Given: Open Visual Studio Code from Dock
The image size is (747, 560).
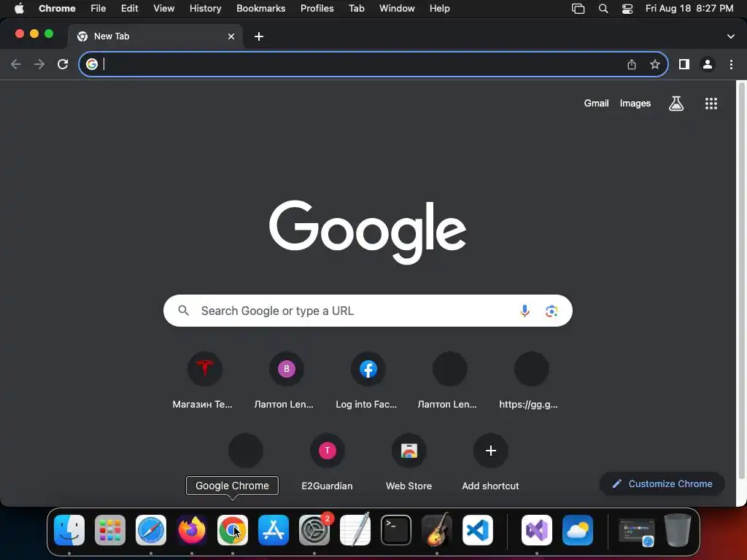Looking at the screenshot, I should 477,530.
